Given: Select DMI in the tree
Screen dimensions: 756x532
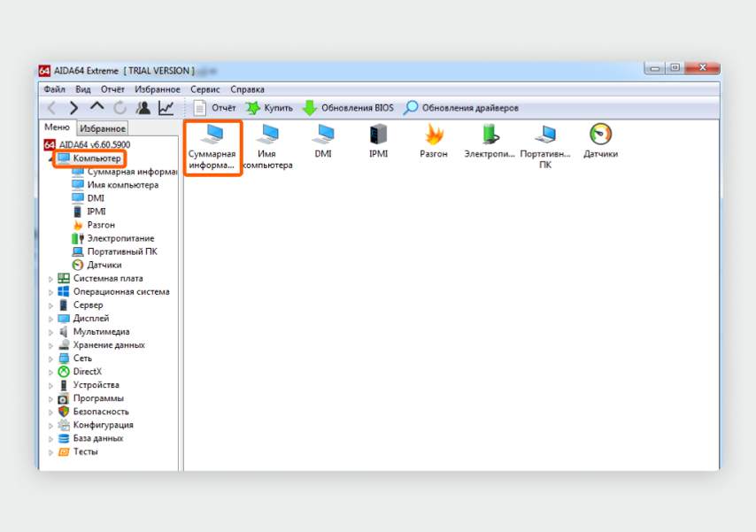Looking at the screenshot, I should (x=89, y=198).
